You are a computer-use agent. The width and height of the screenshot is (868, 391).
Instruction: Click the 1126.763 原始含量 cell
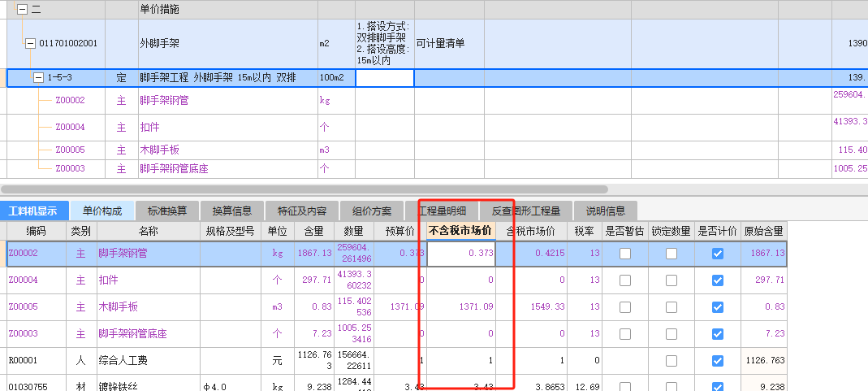pyautogui.click(x=764, y=361)
